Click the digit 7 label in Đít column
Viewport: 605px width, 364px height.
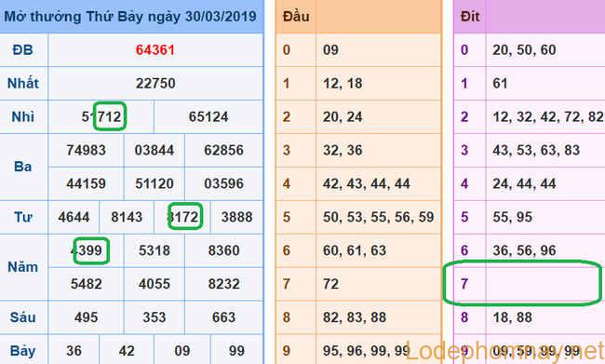tap(464, 284)
